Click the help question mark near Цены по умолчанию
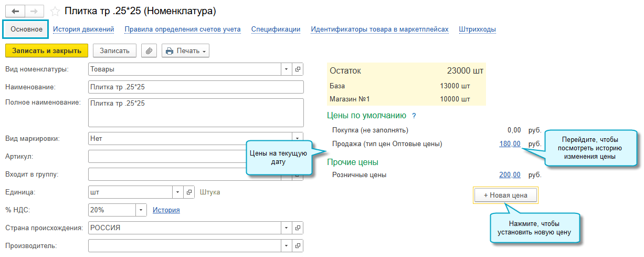644x257 pixels. coord(414,116)
